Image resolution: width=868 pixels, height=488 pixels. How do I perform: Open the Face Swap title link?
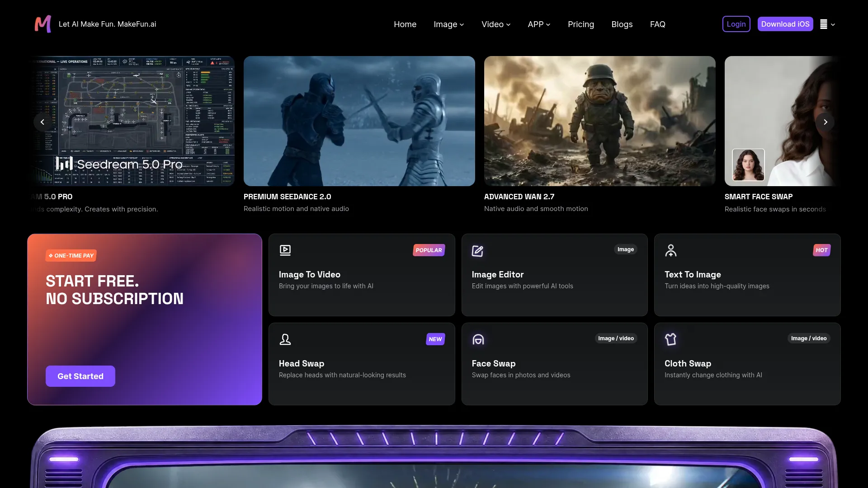tap(494, 364)
